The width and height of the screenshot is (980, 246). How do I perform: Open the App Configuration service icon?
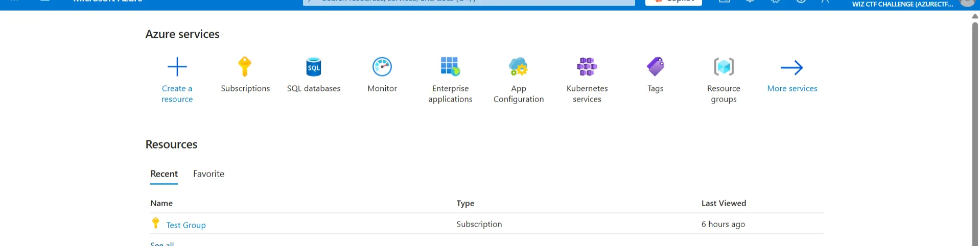click(518, 67)
